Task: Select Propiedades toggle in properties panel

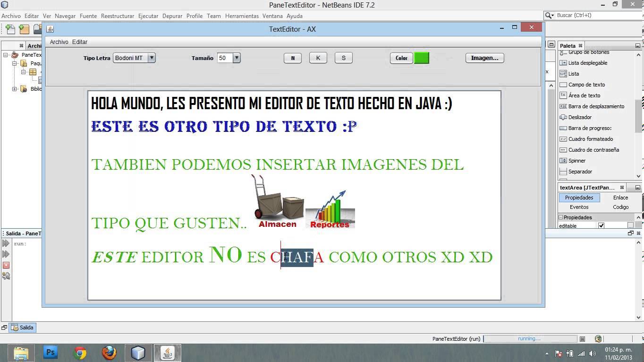Action: click(579, 198)
